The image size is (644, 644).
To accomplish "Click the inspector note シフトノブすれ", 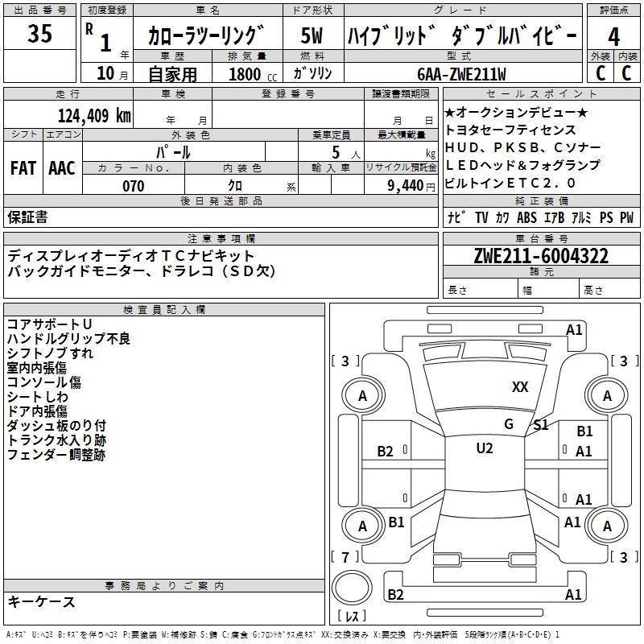I will tap(50, 353).
